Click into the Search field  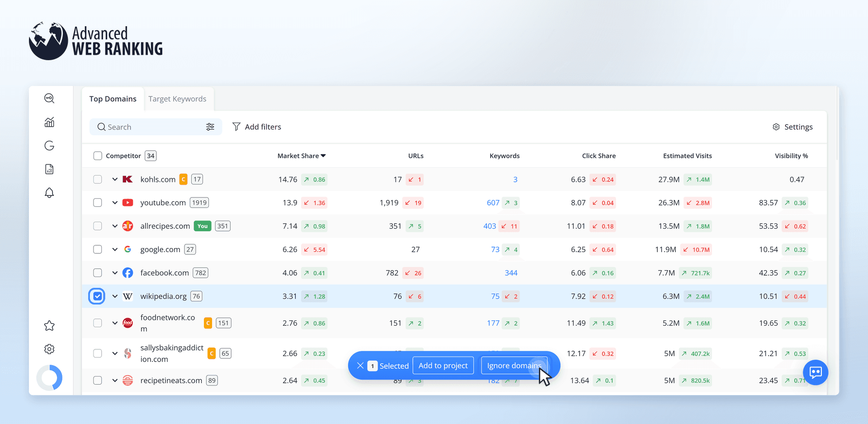pyautogui.click(x=156, y=127)
